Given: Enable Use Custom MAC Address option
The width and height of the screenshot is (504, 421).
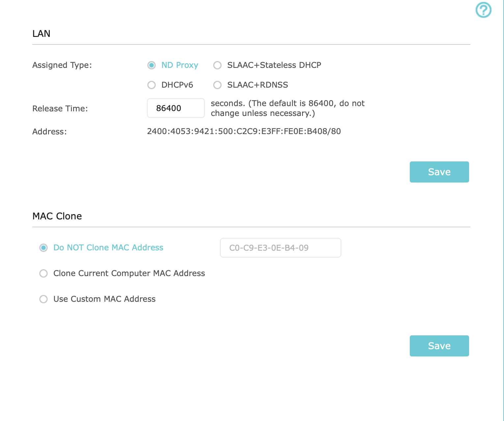Looking at the screenshot, I should (x=43, y=299).
